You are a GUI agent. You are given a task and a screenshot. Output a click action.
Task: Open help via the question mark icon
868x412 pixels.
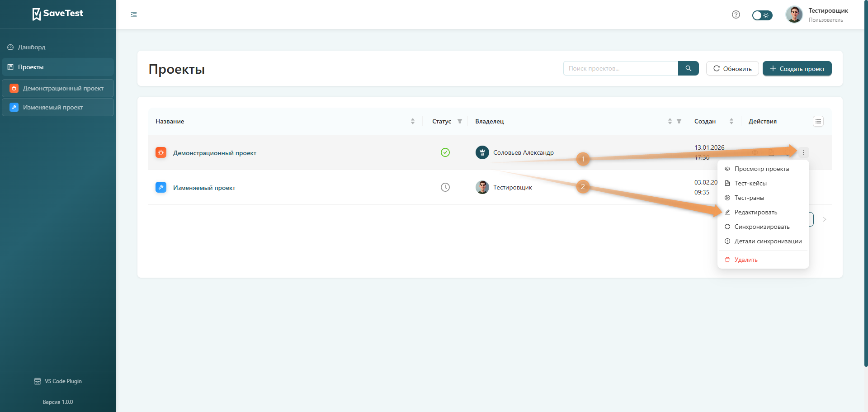coord(736,14)
